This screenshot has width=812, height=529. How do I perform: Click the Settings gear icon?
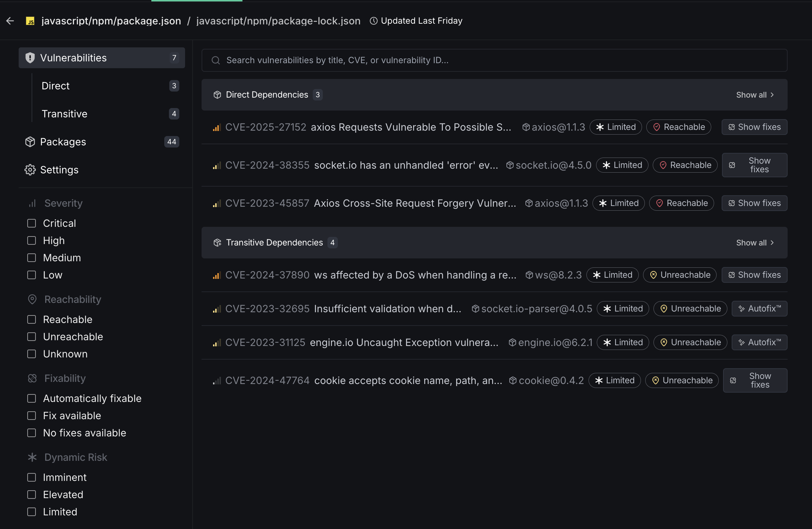click(x=30, y=170)
